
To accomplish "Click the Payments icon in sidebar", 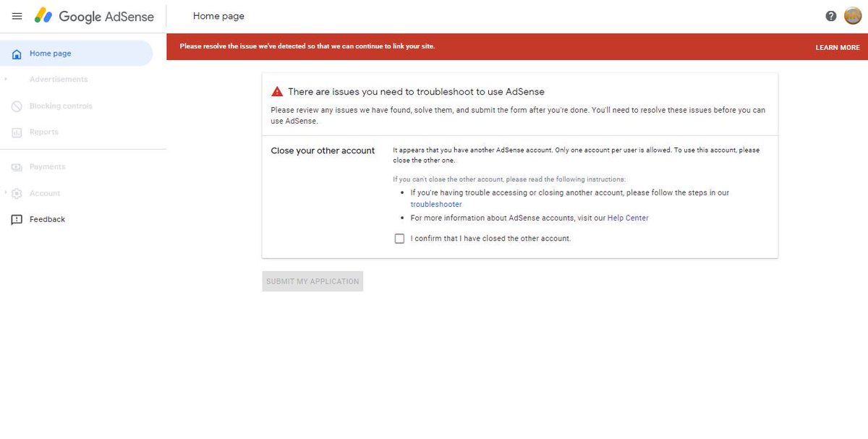I will (17, 167).
